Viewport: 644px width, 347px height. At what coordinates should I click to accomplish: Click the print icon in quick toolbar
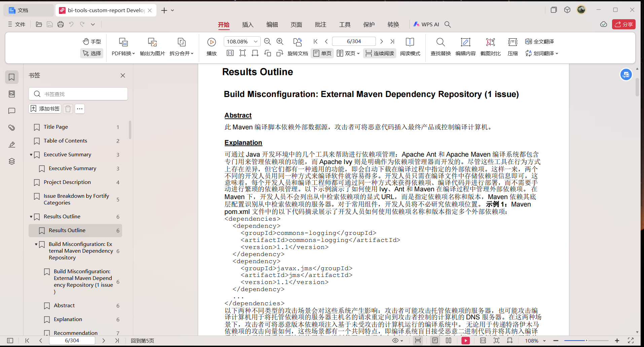coord(61,24)
